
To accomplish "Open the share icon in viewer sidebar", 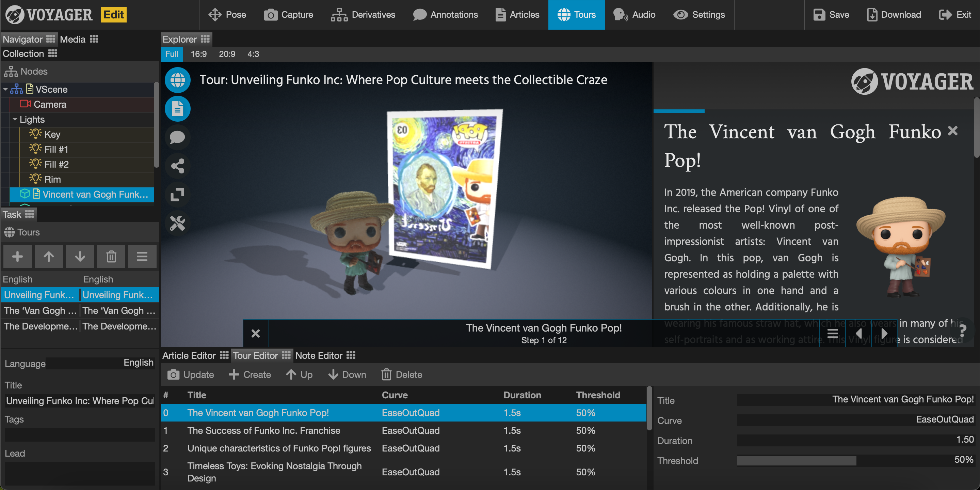I will [x=177, y=166].
